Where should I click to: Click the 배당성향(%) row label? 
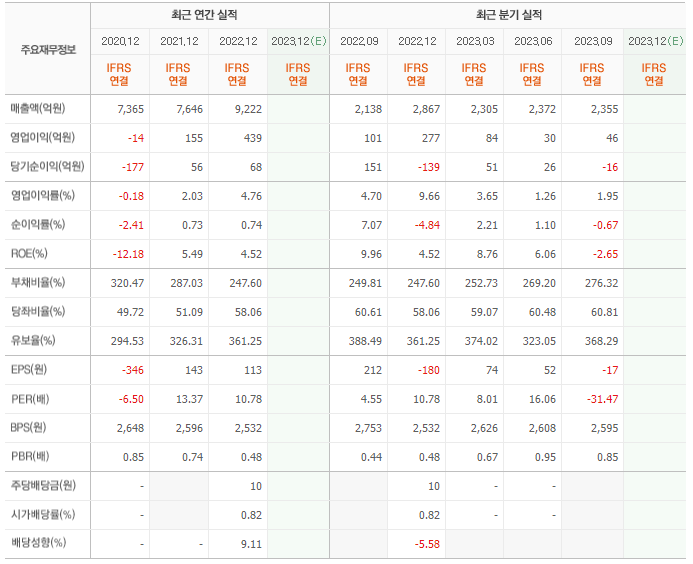pos(38,542)
